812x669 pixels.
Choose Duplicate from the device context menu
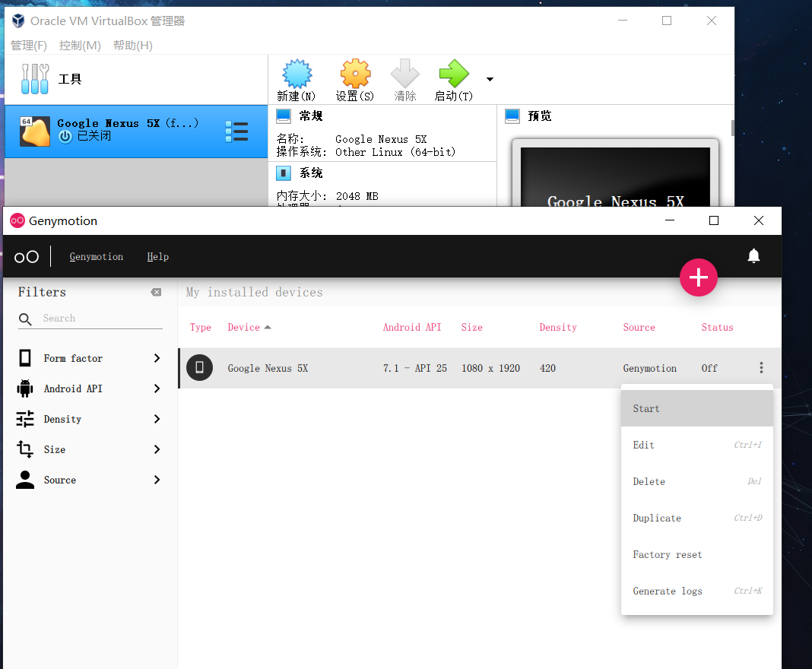tap(697, 518)
